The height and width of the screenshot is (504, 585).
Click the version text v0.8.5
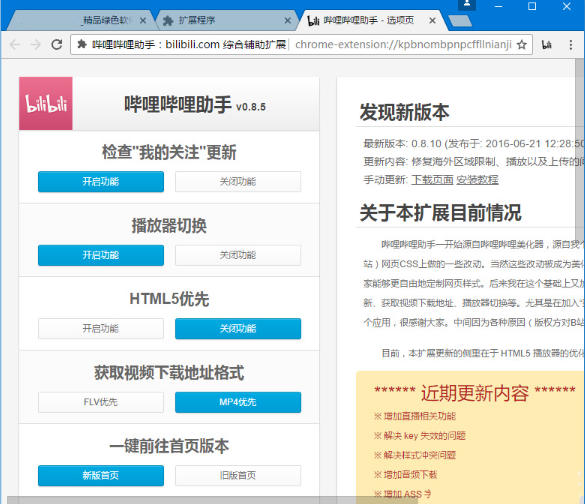click(x=251, y=107)
